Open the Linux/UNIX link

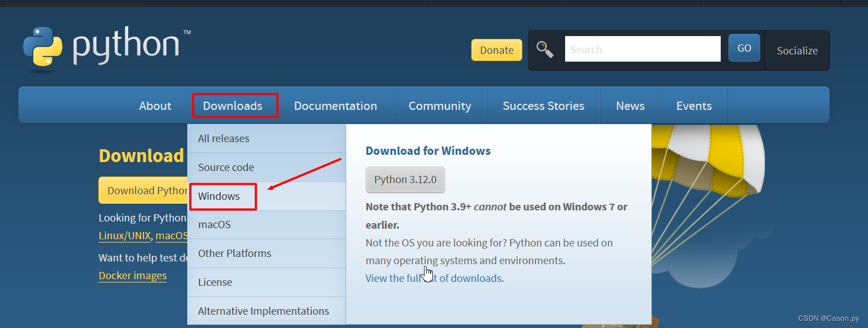[124, 235]
